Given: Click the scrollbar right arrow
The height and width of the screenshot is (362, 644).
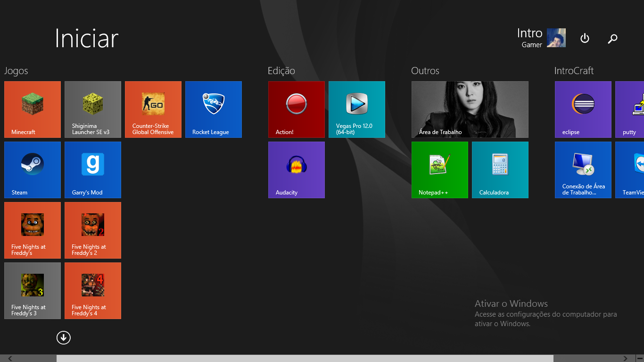Looking at the screenshot, I should click(626, 358).
